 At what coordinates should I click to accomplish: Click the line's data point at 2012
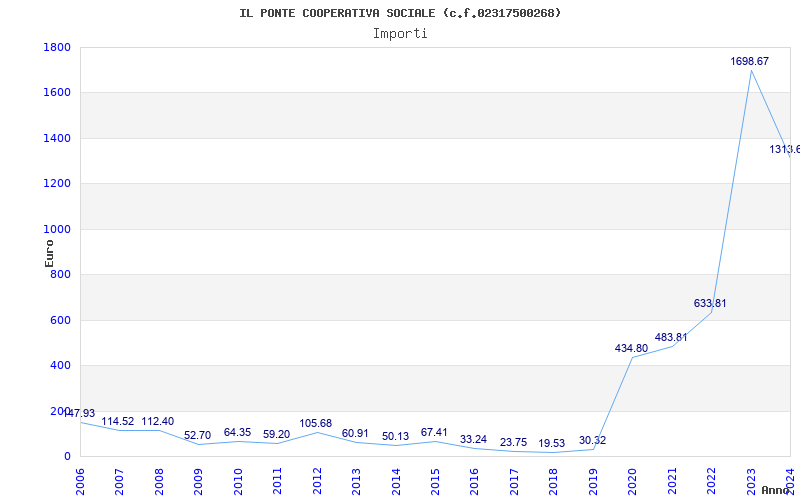click(x=317, y=432)
